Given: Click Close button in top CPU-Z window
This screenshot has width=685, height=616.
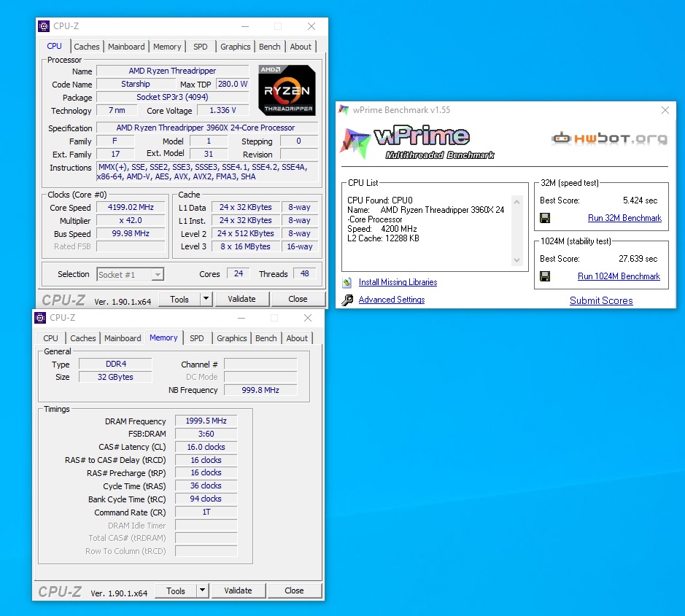Looking at the screenshot, I should tap(298, 299).
